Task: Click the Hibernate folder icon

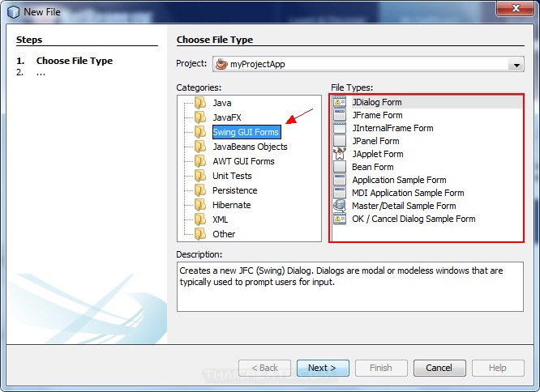Action: coord(200,205)
